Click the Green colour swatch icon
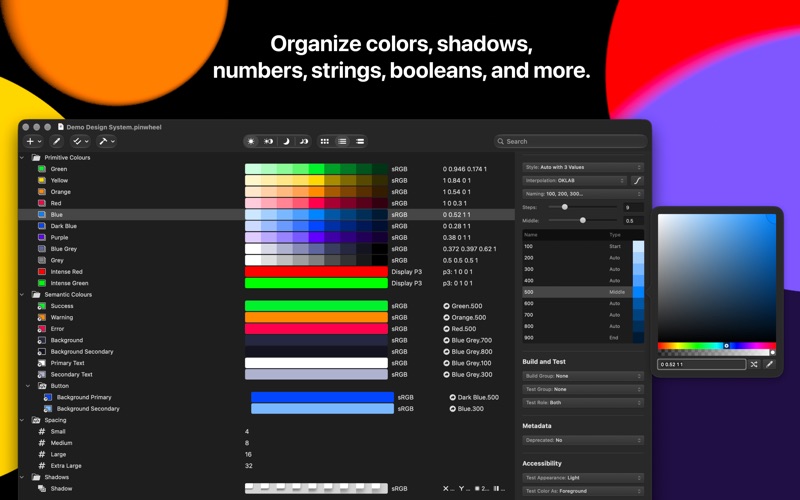The height and width of the screenshot is (500, 800). [42, 169]
